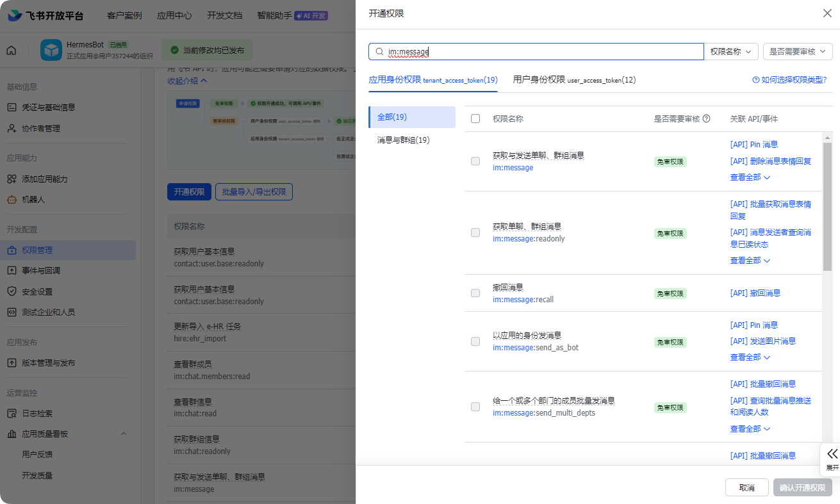The height and width of the screenshot is (504, 840).
Task: Click the 安全设置 shield icon
Action: 12,291
